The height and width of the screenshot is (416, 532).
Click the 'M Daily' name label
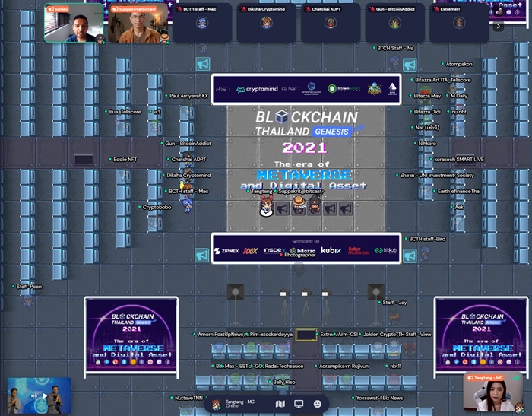[x=459, y=96]
